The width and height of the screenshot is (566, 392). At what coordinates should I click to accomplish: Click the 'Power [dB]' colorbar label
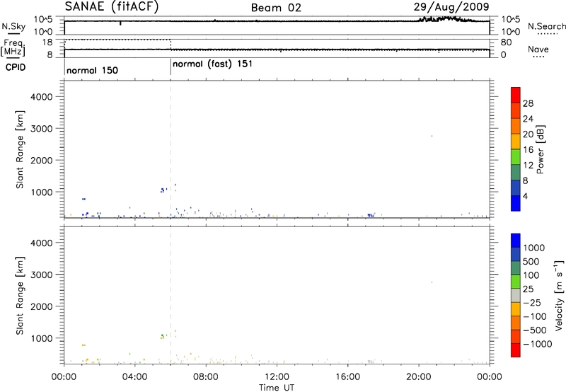pyautogui.click(x=540, y=149)
